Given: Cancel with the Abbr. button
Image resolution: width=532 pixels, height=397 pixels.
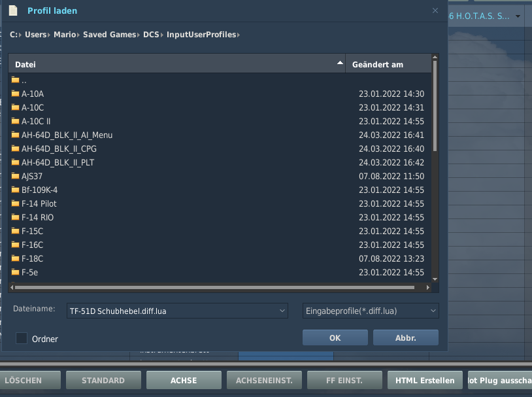Looking at the screenshot, I should pyautogui.click(x=406, y=338).
